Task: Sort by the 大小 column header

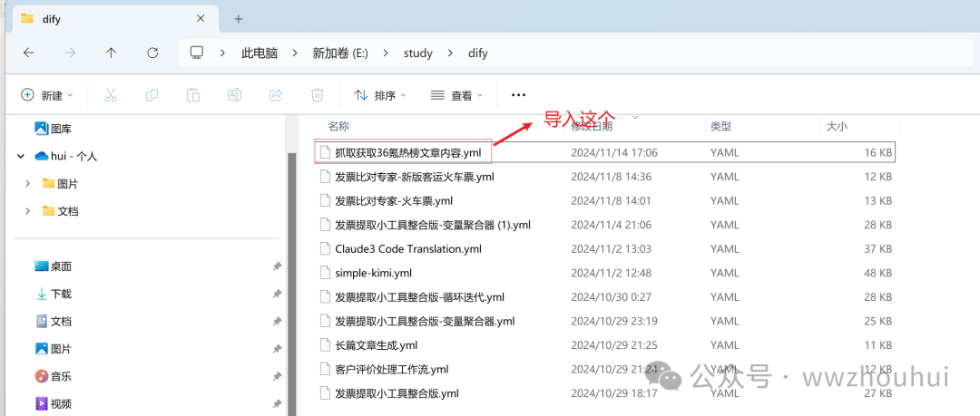Action: tap(837, 126)
